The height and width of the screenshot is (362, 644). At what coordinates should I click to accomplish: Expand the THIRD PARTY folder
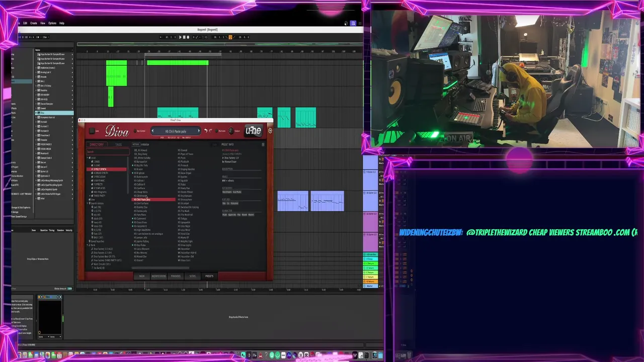pyautogui.click(x=90, y=196)
